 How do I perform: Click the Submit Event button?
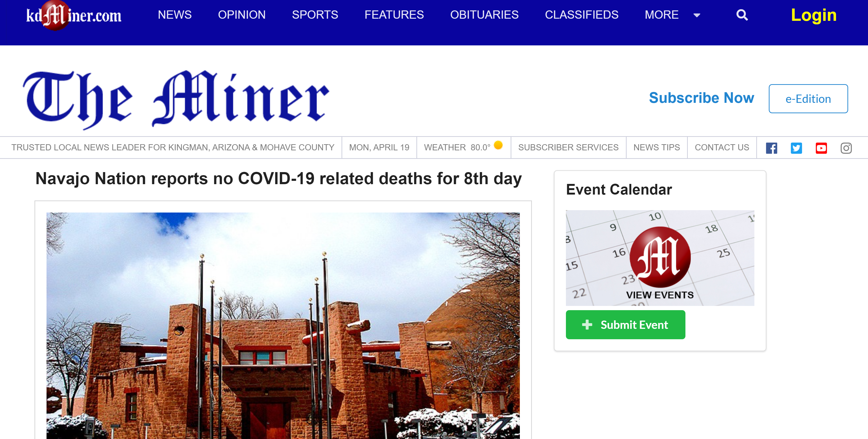(x=625, y=325)
